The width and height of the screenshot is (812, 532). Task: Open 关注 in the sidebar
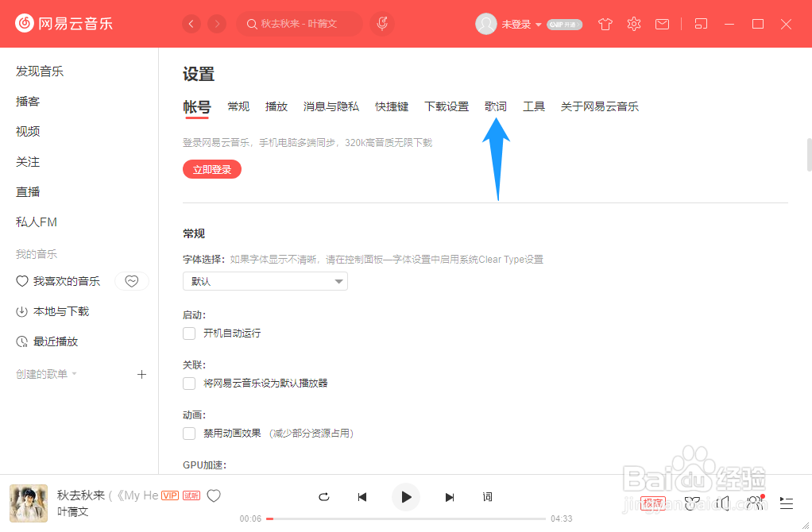(x=28, y=162)
